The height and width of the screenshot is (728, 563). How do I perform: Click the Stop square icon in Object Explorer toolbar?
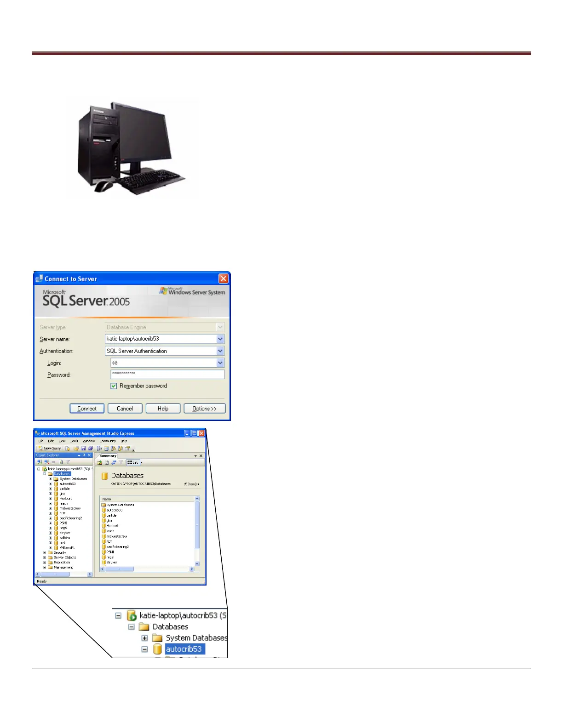point(53,462)
